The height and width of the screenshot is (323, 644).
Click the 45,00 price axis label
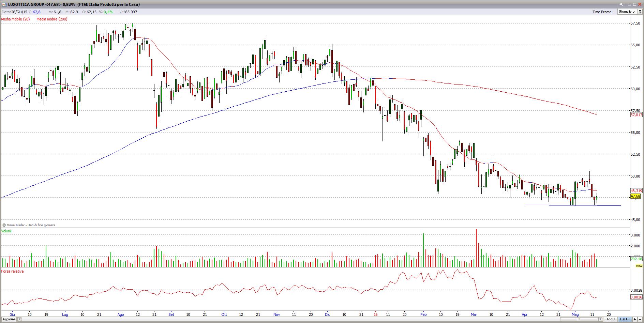[x=635, y=220]
